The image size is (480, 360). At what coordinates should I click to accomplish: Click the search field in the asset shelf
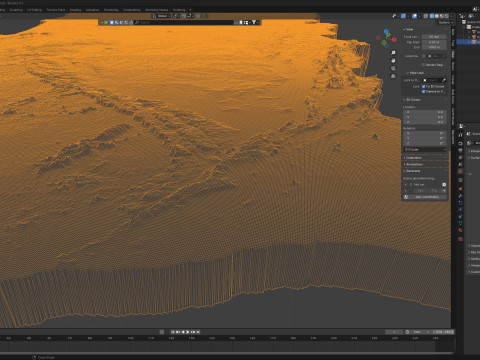(183, 22)
